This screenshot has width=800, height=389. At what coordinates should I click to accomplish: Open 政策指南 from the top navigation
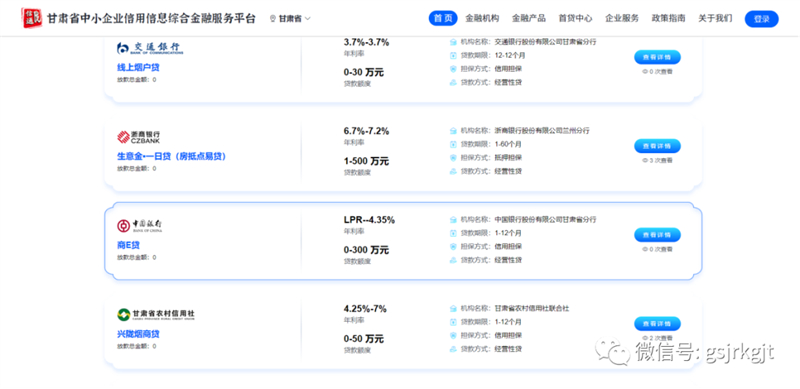[x=668, y=18]
